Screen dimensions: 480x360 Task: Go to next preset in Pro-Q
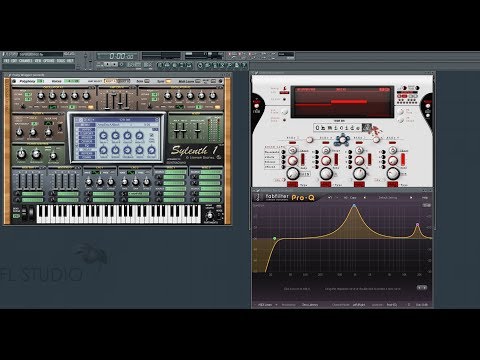411,198
